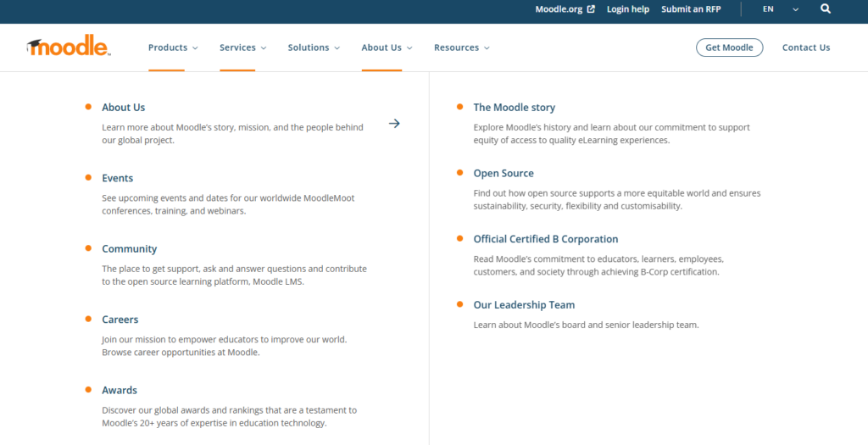Click external-link icon beside Moodle.org
This screenshot has height=445, width=868.
tap(591, 9)
